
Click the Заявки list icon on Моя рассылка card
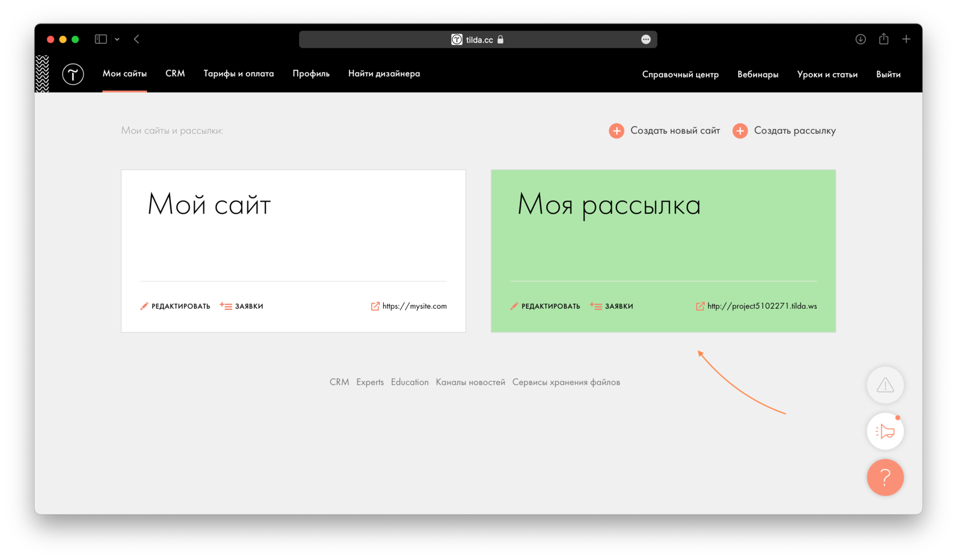coord(596,306)
